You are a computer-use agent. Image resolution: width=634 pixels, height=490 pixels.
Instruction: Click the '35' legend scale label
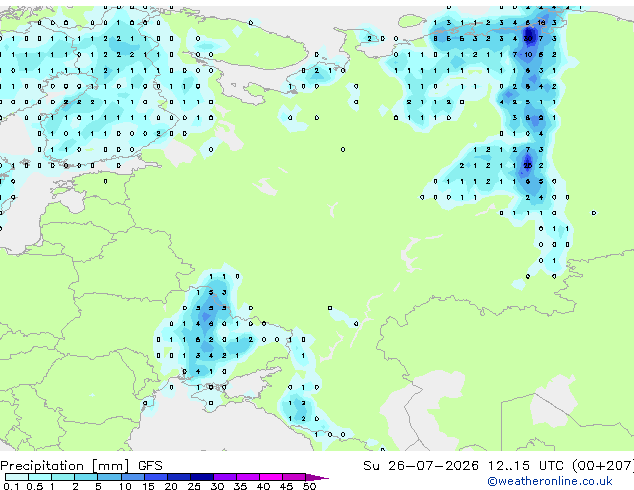pyautogui.click(x=240, y=486)
